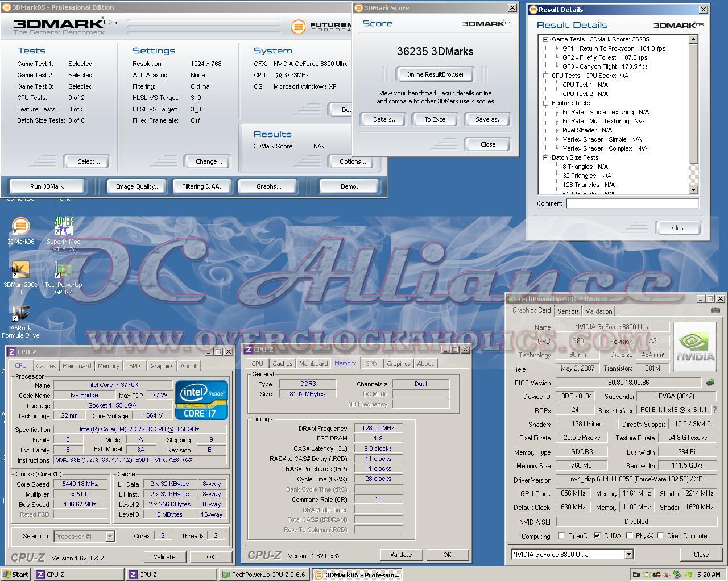Select GT3 - Canyon Flight result row

click(605, 66)
